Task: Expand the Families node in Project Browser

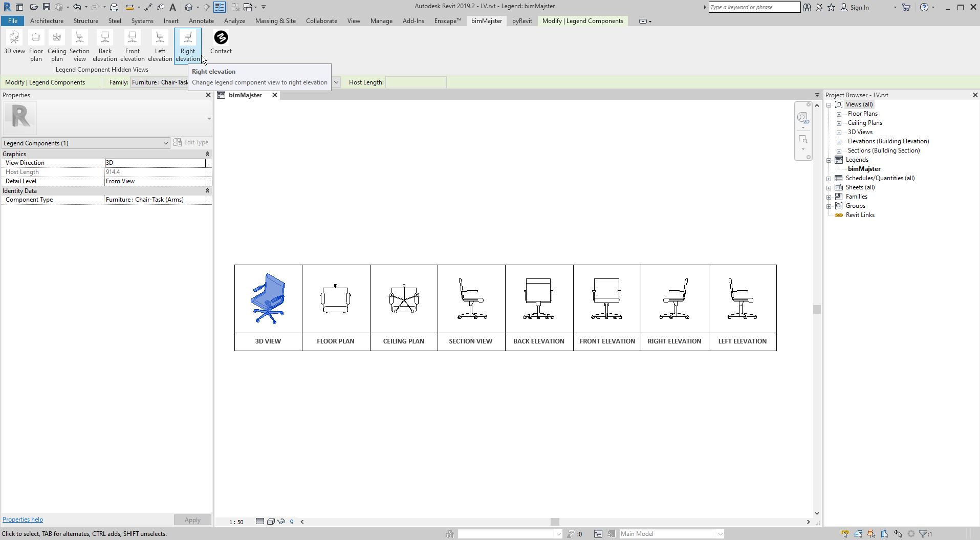Action: (x=829, y=197)
